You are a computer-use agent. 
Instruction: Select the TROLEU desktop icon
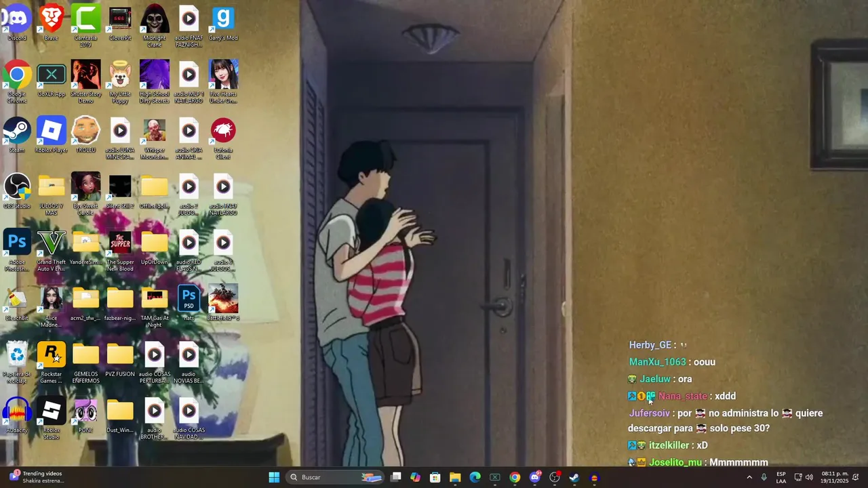coord(85,136)
